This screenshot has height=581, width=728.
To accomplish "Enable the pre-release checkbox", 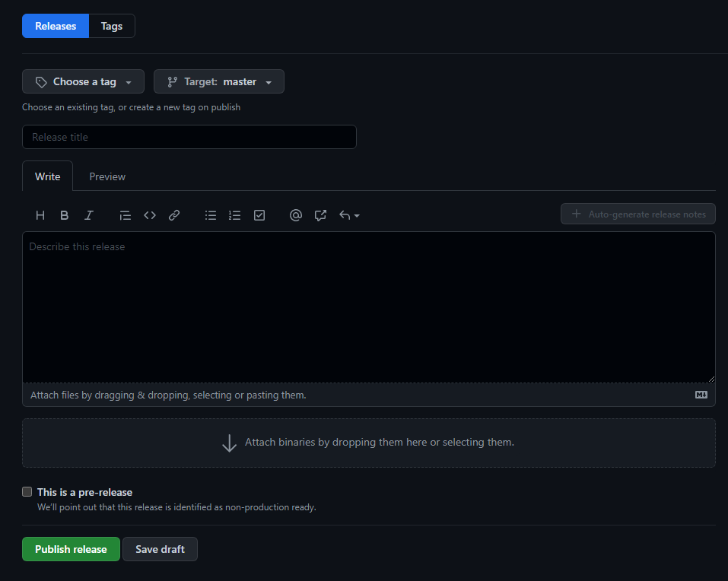I will (x=27, y=492).
